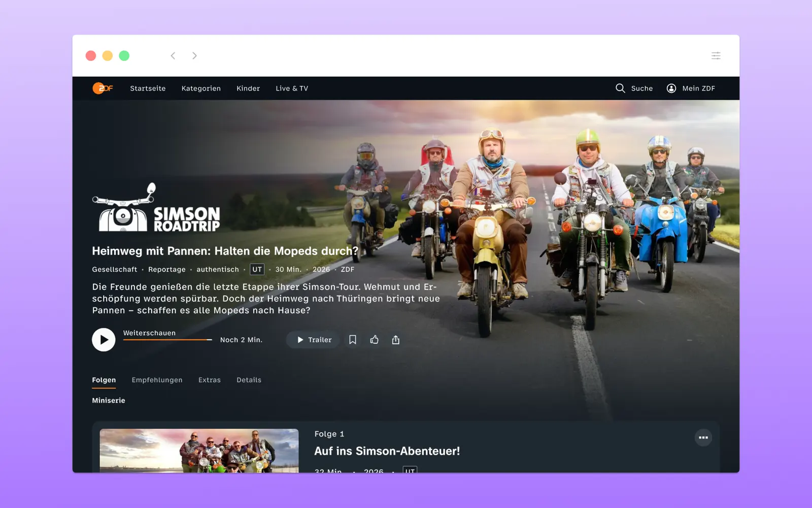The image size is (812, 508).
Task: Click the Weiterschauen progress bar
Action: (167, 340)
